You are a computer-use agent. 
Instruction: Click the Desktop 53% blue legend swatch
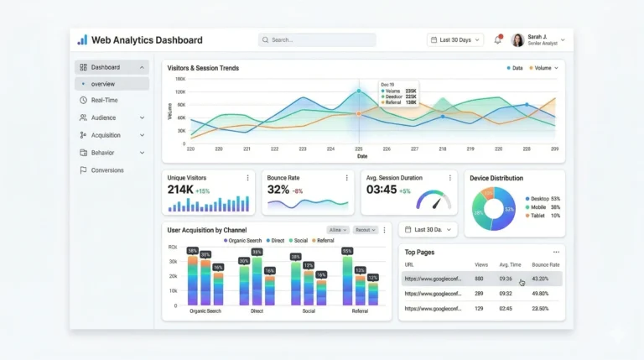527,199
